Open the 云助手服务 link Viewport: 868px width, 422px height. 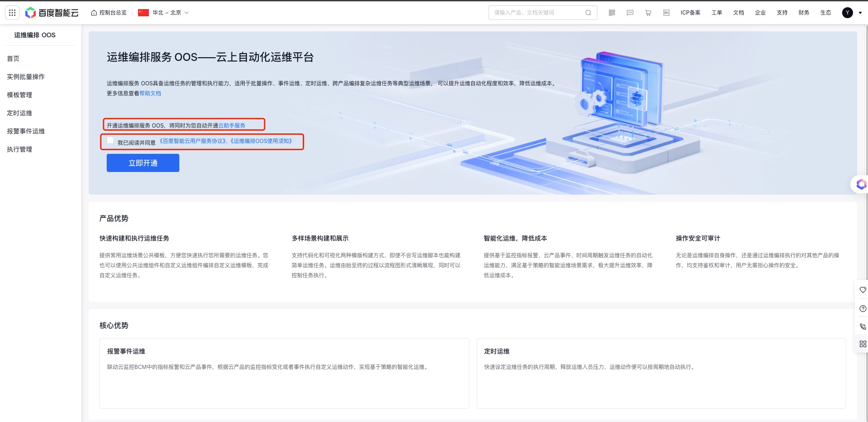coord(232,125)
